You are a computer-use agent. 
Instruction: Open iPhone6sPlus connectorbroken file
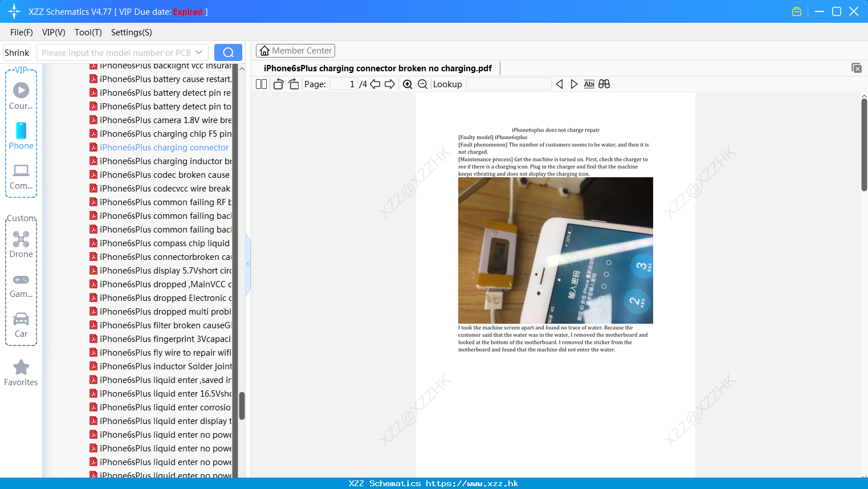point(160,257)
